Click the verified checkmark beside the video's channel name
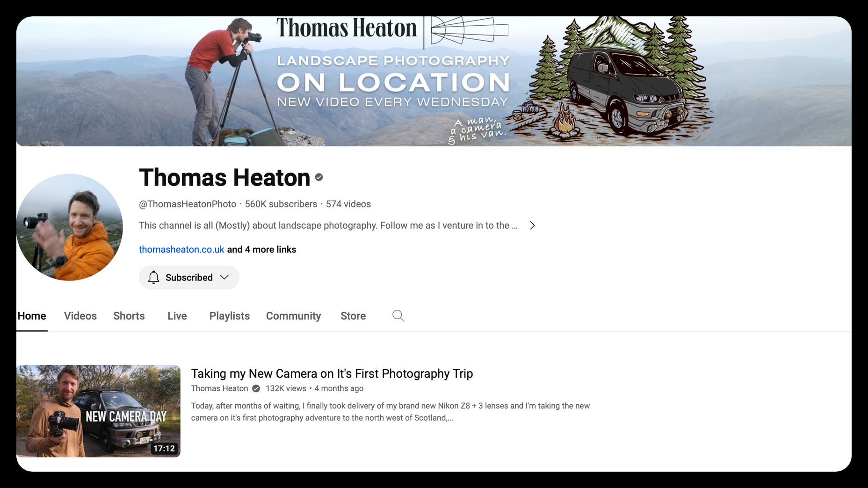The height and width of the screenshot is (488, 868). [x=256, y=388]
